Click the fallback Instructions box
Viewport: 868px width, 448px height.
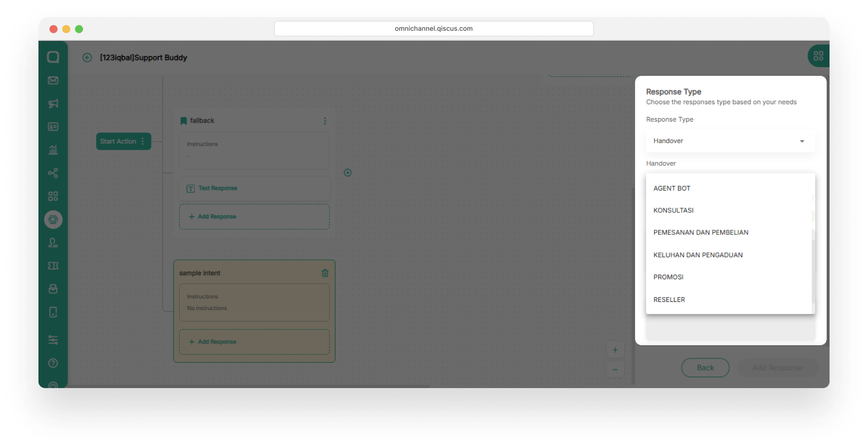tap(254, 150)
